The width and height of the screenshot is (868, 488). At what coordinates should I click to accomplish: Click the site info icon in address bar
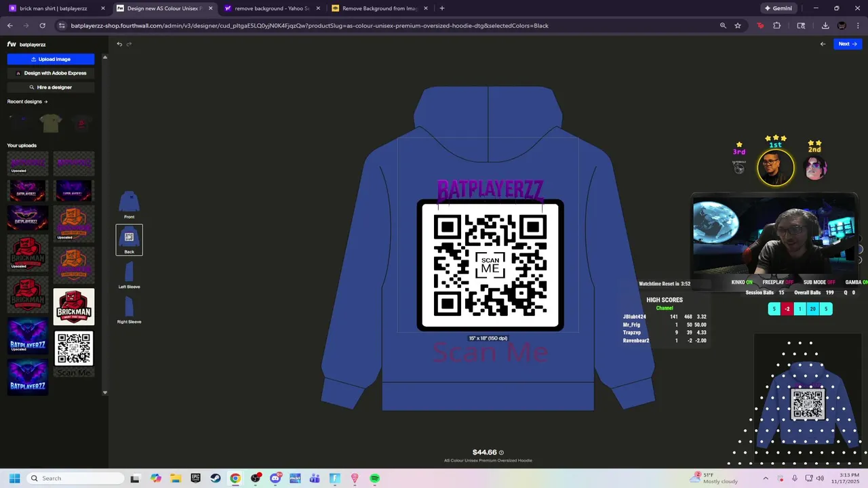[62, 26]
